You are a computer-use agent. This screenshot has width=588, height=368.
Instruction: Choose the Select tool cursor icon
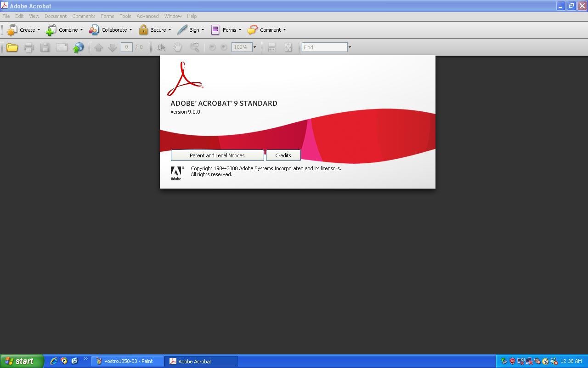(x=161, y=47)
